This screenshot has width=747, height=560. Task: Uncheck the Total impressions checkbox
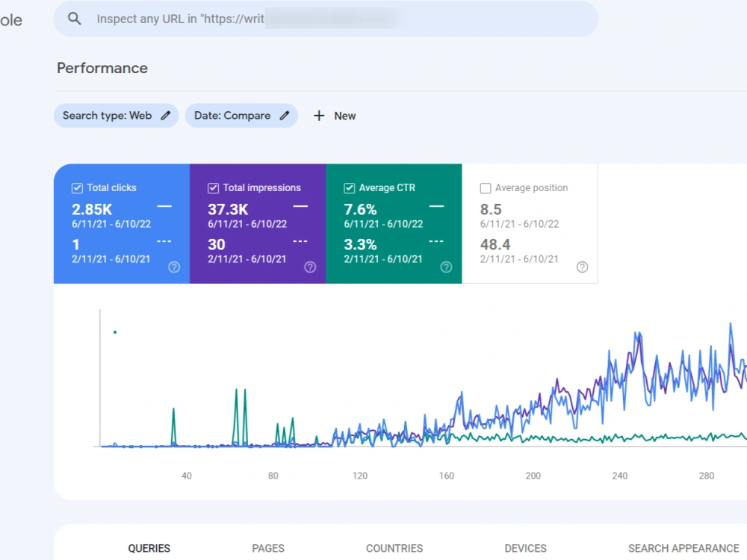point(213,188)
